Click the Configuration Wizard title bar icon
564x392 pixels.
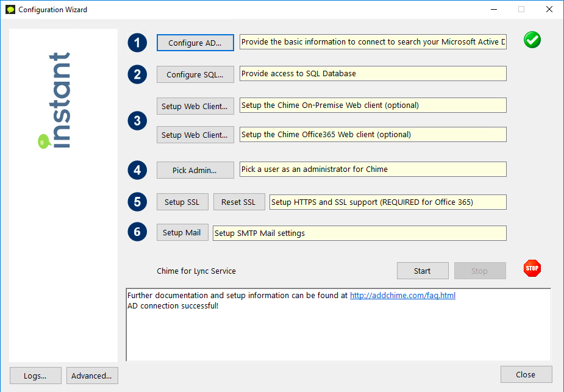(x=10, y=9)
